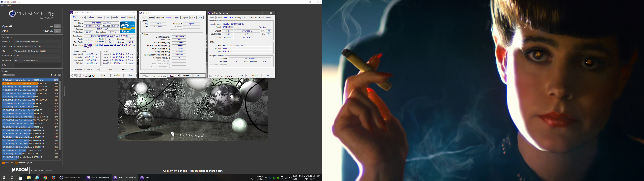644x181 pixels.
Task: Click Tools button in left CPU-Z window
Action: pos(103,75)
